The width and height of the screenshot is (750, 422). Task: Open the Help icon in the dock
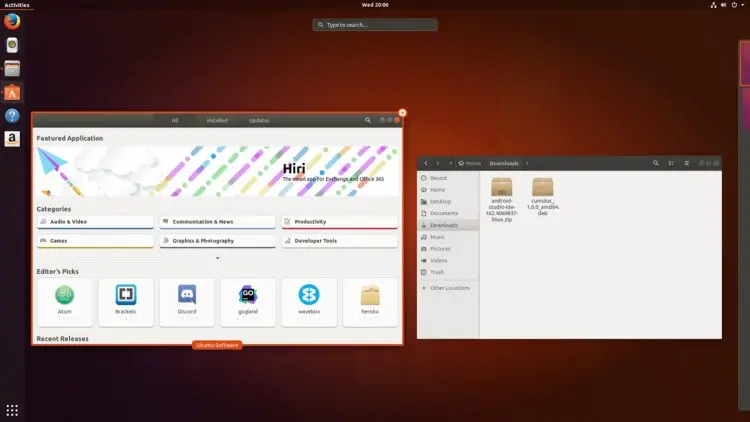pyautogui.click(x=12, y=115)
